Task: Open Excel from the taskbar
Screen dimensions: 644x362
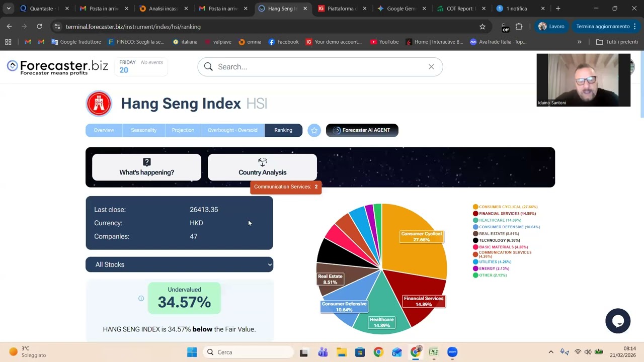Action: point(434,352)
